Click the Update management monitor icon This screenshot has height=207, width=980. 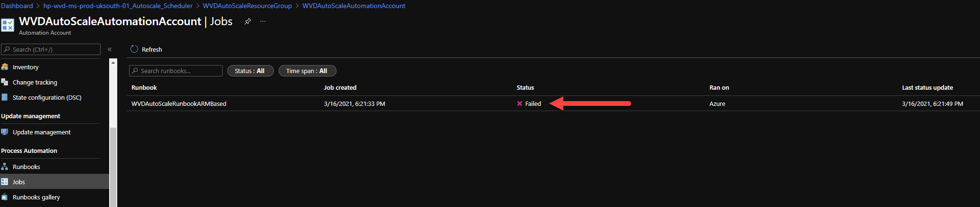(5, 132)
